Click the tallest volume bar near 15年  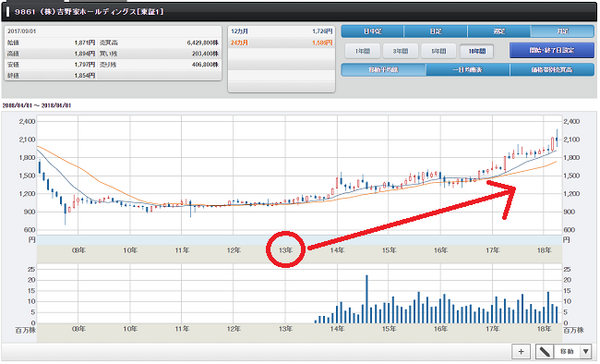[367, 299]
